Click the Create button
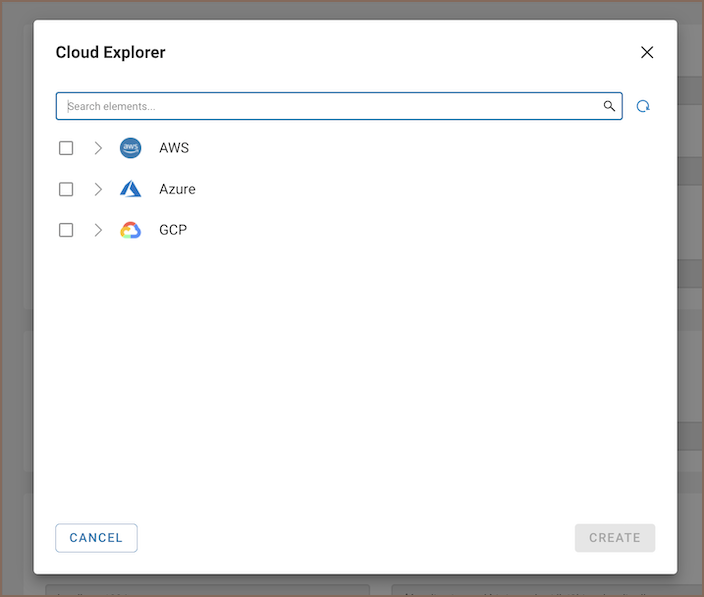Image resolution: width=704 pixels, height=597 pixels. (x=614, y=538)
